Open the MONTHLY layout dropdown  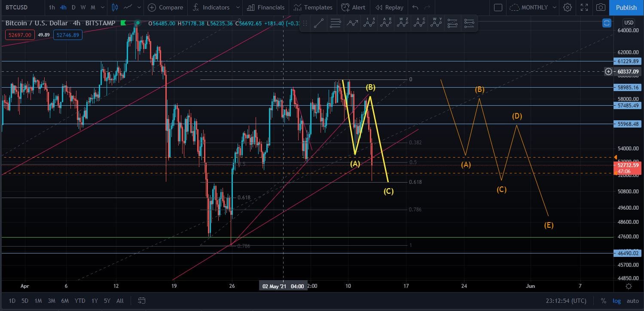[532, 7]
